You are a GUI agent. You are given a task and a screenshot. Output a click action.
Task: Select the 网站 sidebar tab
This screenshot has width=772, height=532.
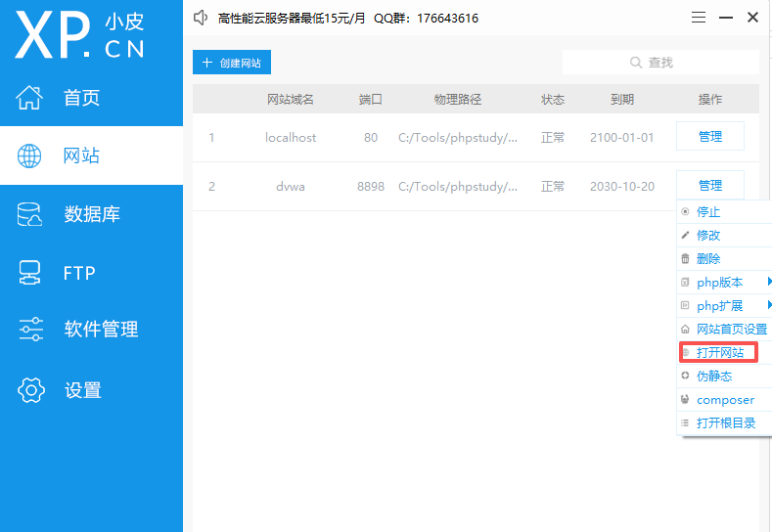tap(92, 156)
